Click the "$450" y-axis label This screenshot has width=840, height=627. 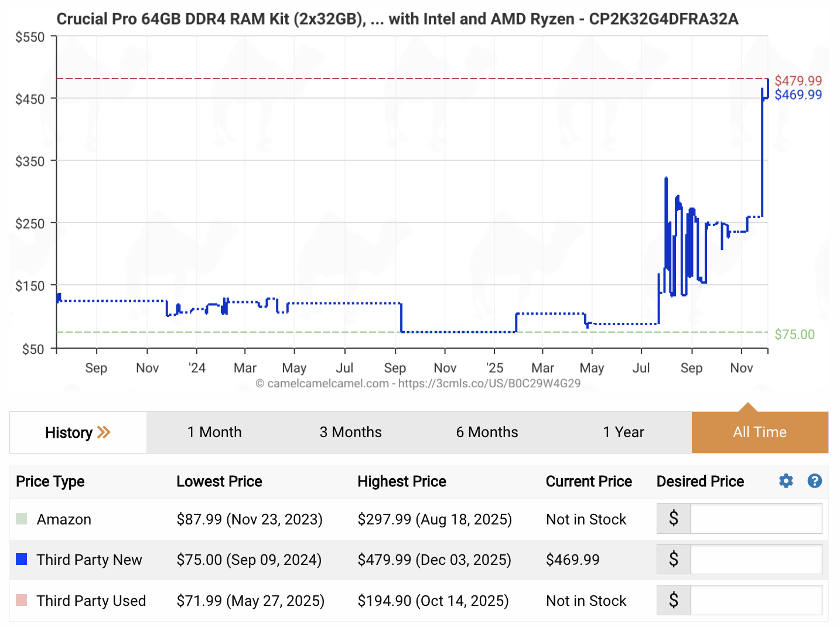pyautogui.click(x=30, y=100)
